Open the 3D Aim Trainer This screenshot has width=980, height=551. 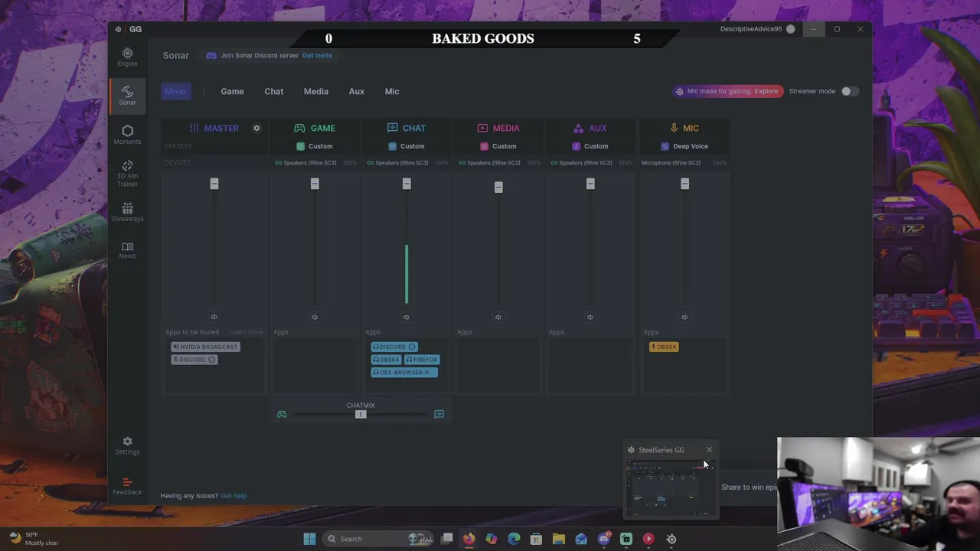pyautogui.click(x=127, y=174)
